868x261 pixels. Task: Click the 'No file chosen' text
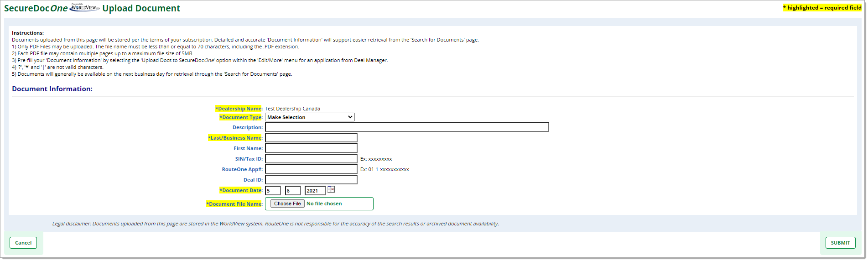324,204
